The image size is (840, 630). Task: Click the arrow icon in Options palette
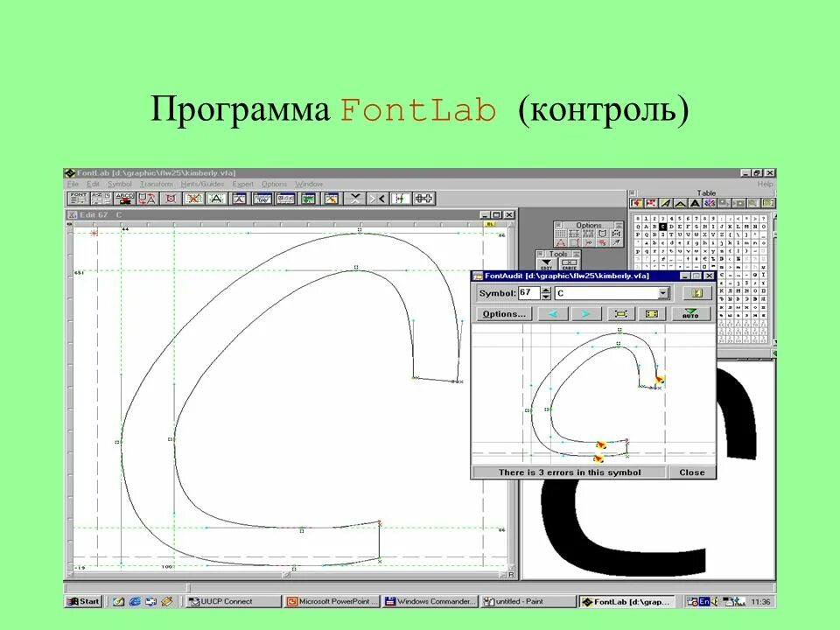point(617,242)
